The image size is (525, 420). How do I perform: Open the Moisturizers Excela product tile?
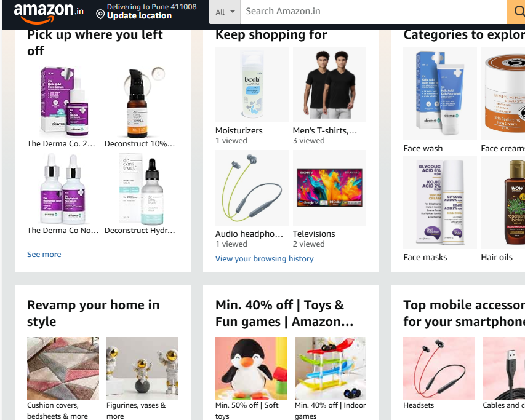pyautogui.click(x=252, y=85)
